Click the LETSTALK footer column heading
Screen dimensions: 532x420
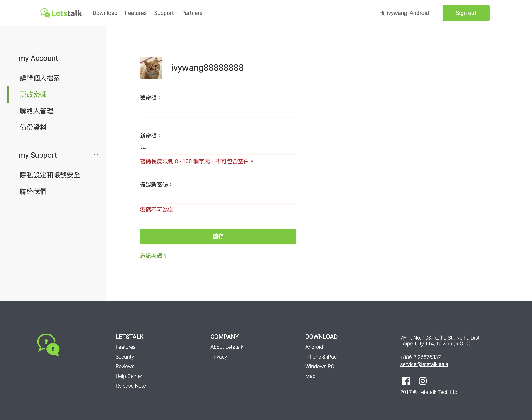coord(130,337)
